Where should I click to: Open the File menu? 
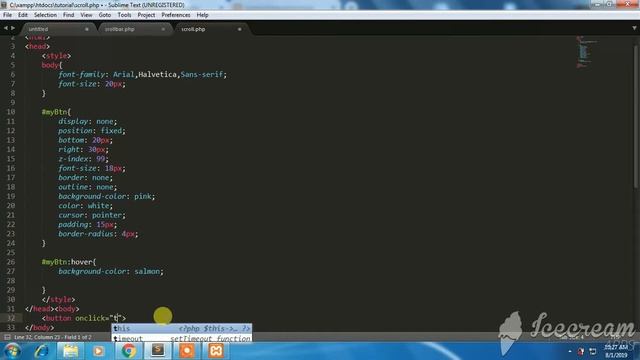tap(7, 15)
